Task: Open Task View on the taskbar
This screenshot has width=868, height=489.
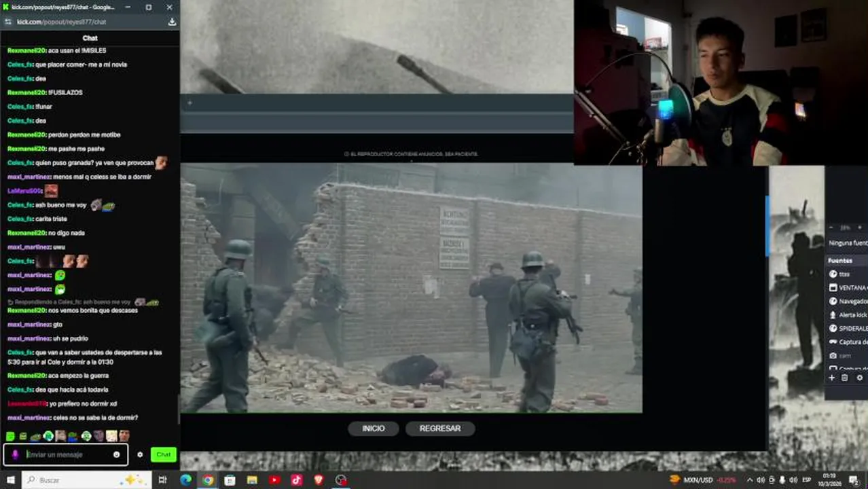Action: [162, 480]
